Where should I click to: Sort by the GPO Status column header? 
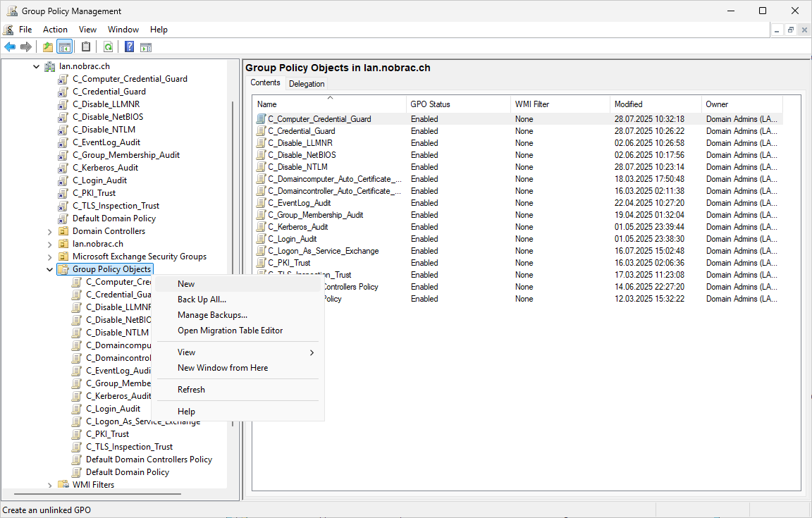coord(457,104)
